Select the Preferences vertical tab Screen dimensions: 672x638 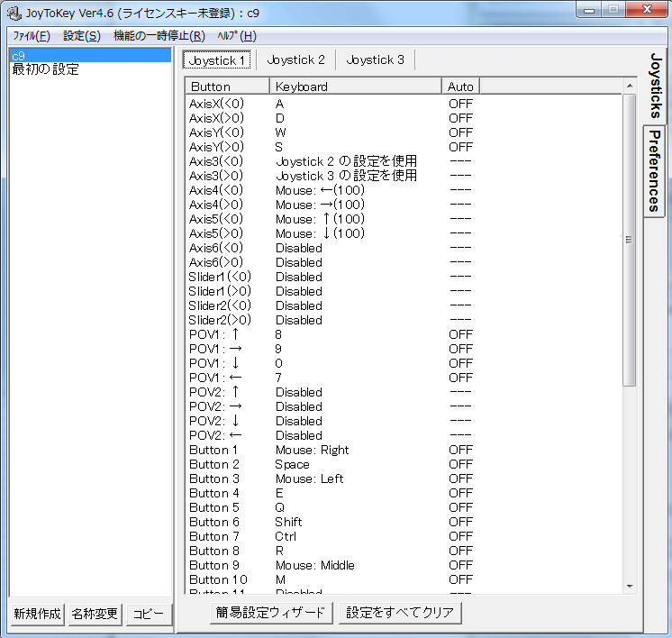[654, 171]
